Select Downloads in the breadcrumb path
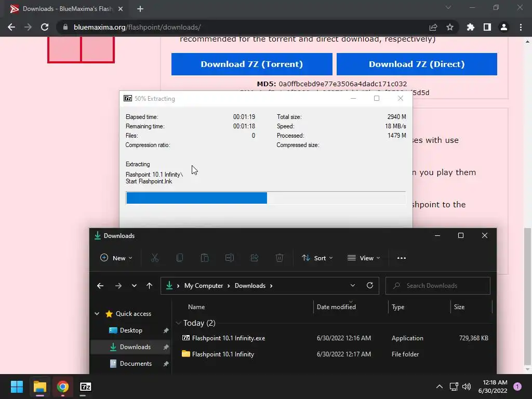This screenshot has height=399, width=532. [250, 286]
